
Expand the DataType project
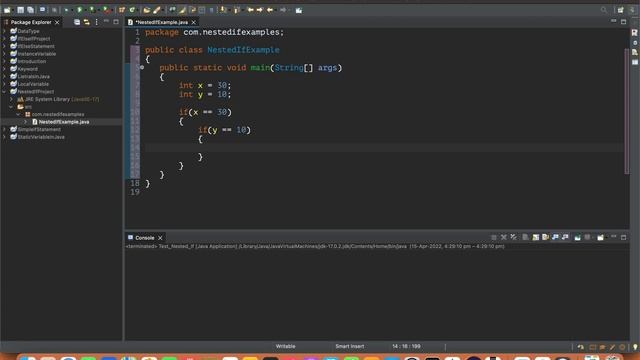(x=4, y=31)
